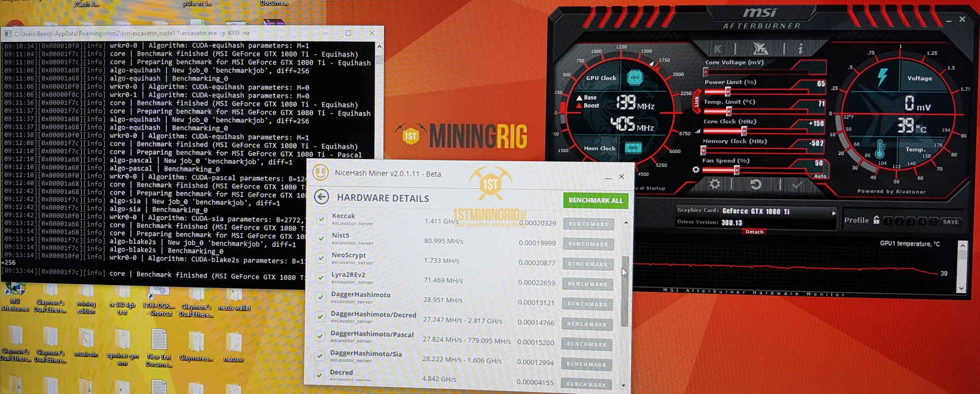Select the 'nexus wallet' desktop folder
This screenshot has height=394, width=980.
234,299
